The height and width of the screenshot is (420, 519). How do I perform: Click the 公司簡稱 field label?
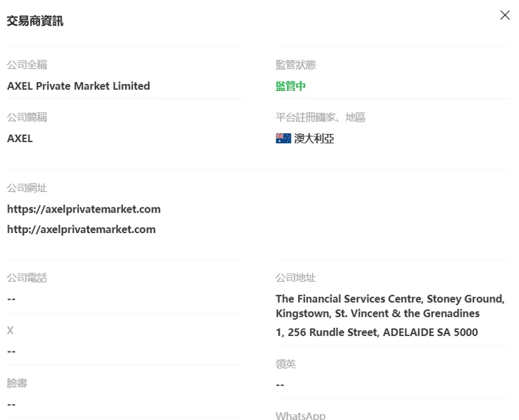tap(27, 117)
